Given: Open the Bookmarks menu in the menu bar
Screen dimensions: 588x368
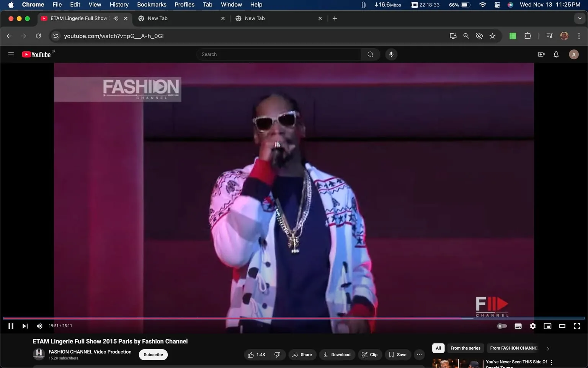Looking at the screenshot, I should pyautogui.click(x=152, y=5).
